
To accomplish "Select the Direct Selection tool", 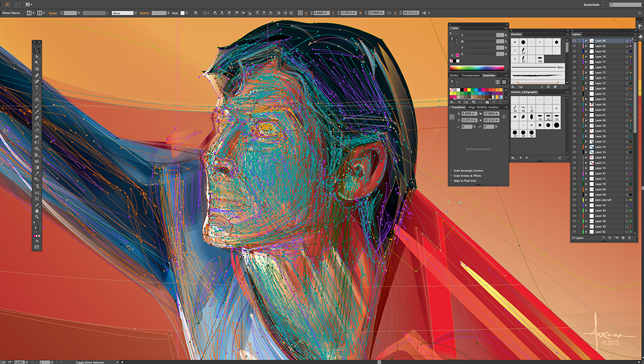I will point(36,57).
